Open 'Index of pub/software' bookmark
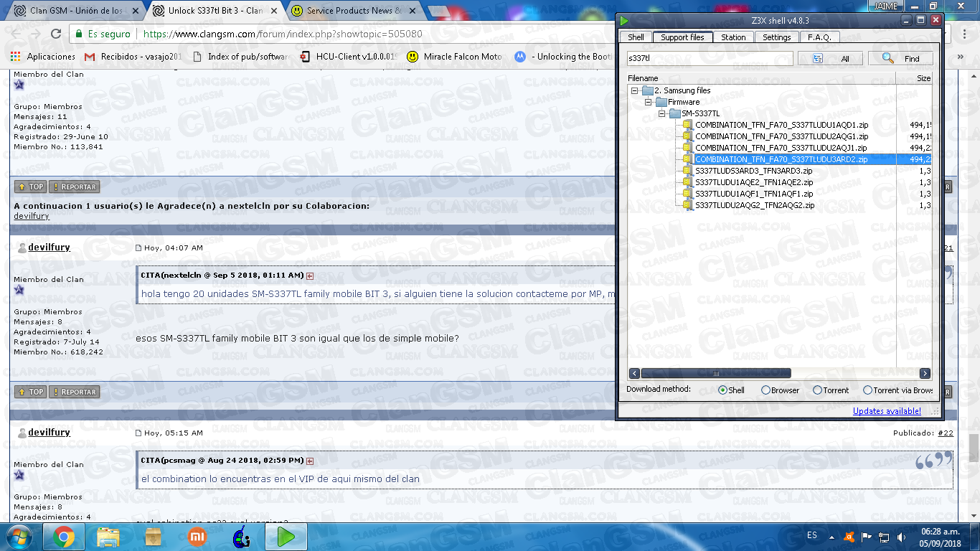Viewport: 980px width, 551px height. 241,56
